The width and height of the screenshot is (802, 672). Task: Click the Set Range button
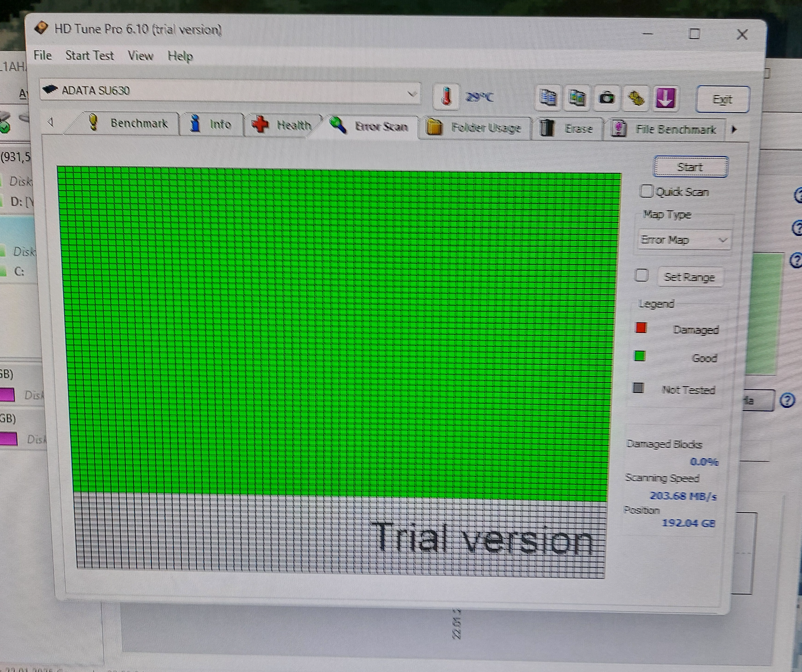tap(689, 277)
